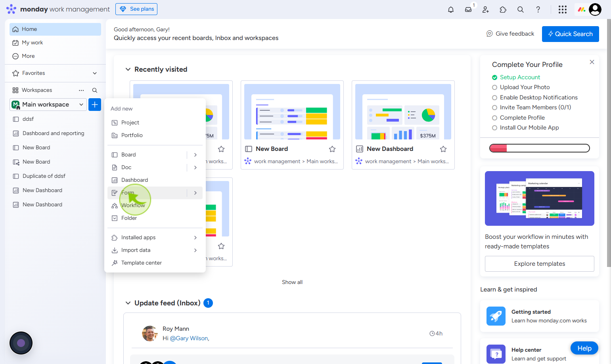Click the page vertical scrollbar
611x364 pixels.
pos(609,143)
